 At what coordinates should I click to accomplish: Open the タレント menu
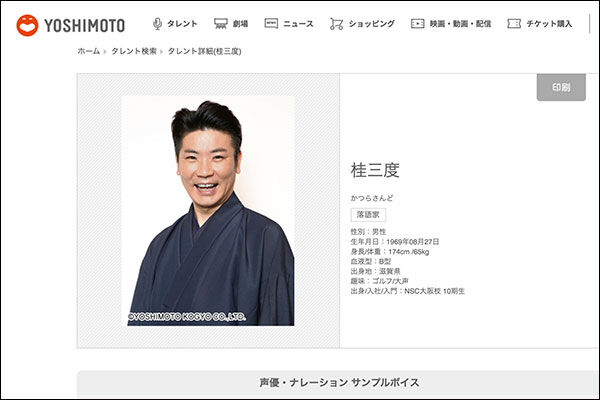[x=182, y=24]
